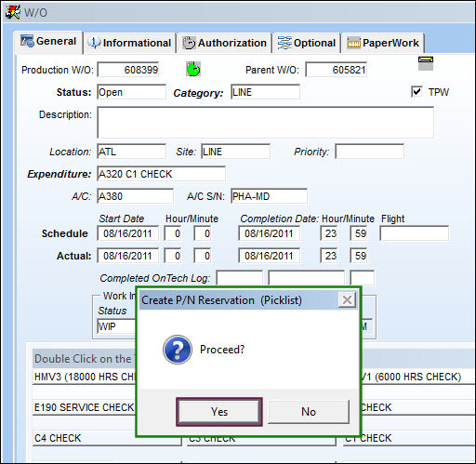Image resolution: width=476 pixels, height=464 pixels.
Task: Click the PaperWork tab ruler icon
Action: [353, 43]
